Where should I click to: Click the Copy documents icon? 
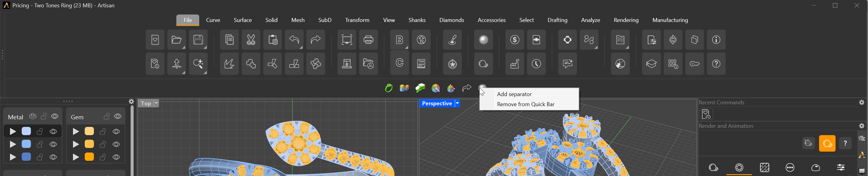229,40
